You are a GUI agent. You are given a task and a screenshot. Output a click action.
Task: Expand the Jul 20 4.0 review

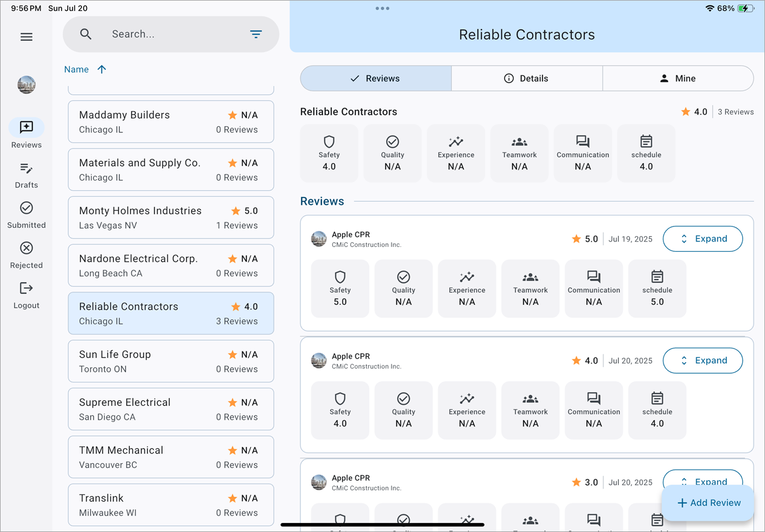pos(703,360)
